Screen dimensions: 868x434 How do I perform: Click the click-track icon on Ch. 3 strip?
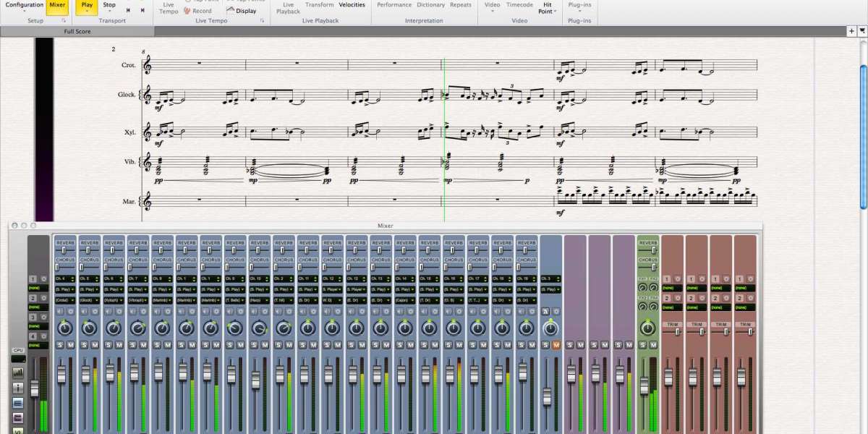coord(545,312)
